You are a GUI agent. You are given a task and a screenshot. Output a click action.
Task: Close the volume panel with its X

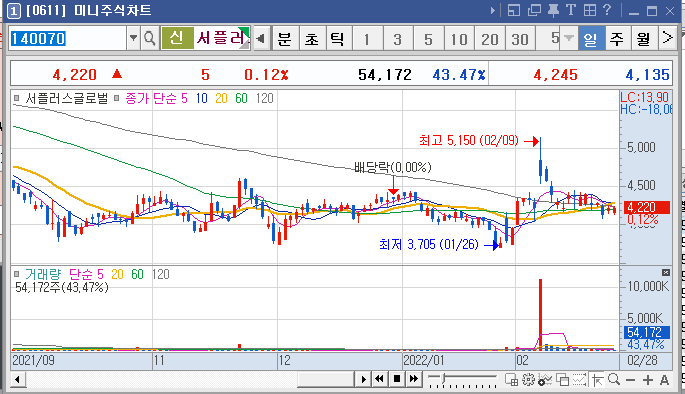666,273
